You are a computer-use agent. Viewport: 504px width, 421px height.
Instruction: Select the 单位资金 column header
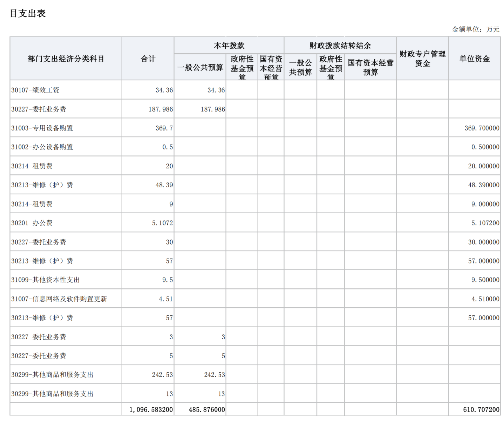pos(474,59)
